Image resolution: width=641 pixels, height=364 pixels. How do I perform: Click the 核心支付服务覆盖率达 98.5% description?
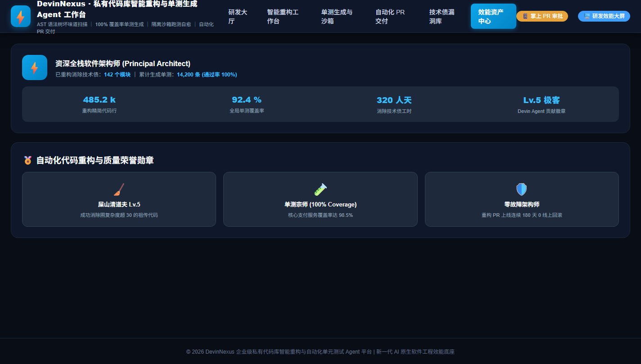tap(320, 215)
